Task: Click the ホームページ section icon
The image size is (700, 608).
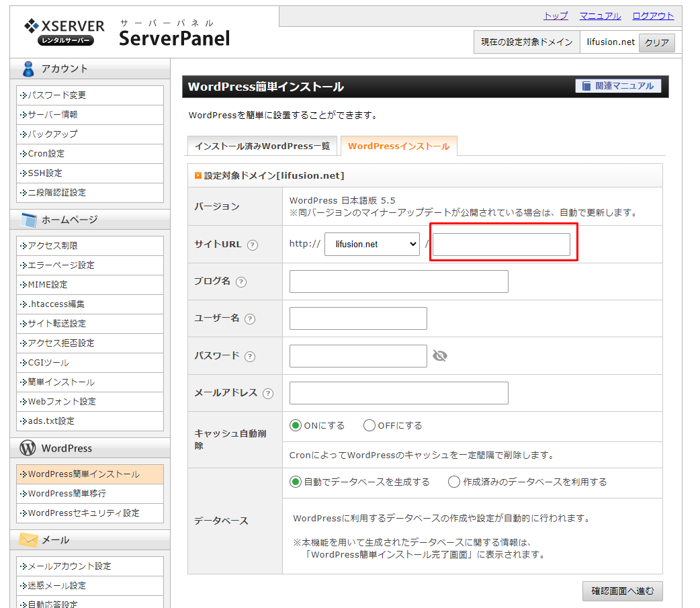Action: (x=29, y=220)
